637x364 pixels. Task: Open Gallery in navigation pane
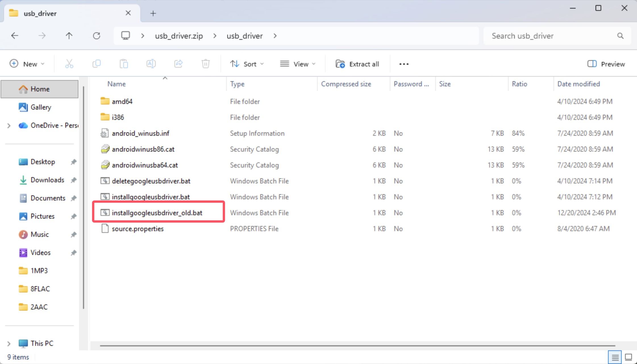coord(39,107)
